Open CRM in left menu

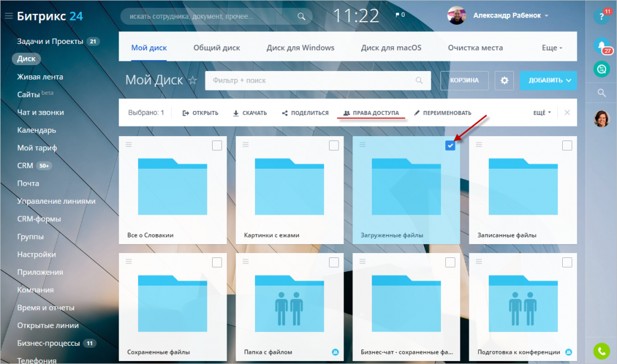pos(25,166)
